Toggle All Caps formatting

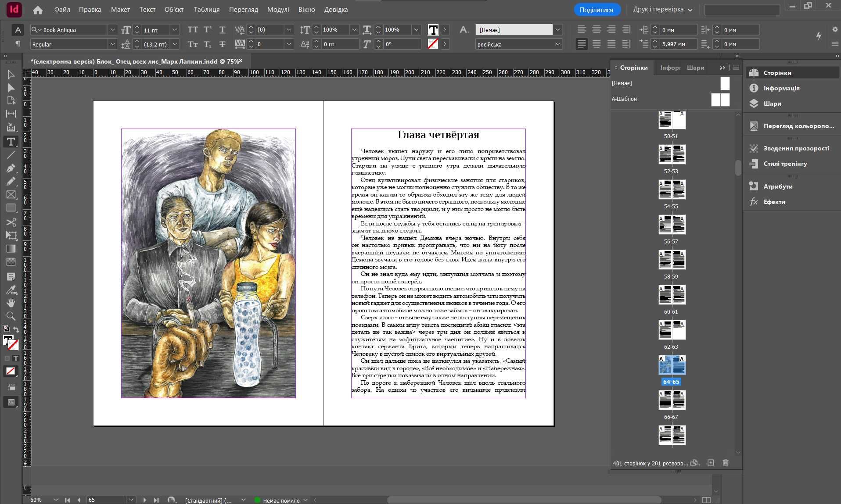tap(193, 30)
